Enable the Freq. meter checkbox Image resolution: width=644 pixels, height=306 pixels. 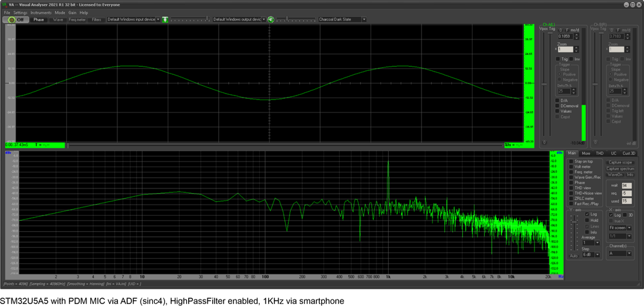tap(571, 172)
